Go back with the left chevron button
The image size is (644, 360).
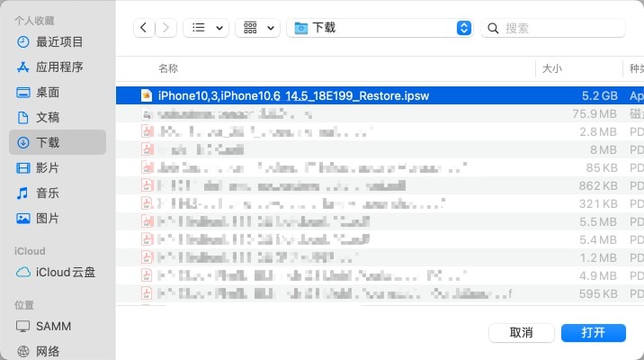click(144, 28)
